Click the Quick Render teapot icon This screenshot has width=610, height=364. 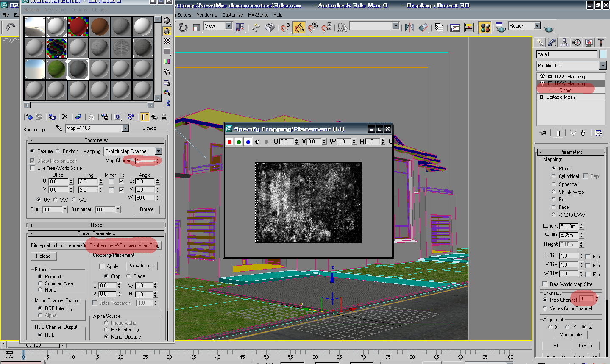tap(549, 28)
